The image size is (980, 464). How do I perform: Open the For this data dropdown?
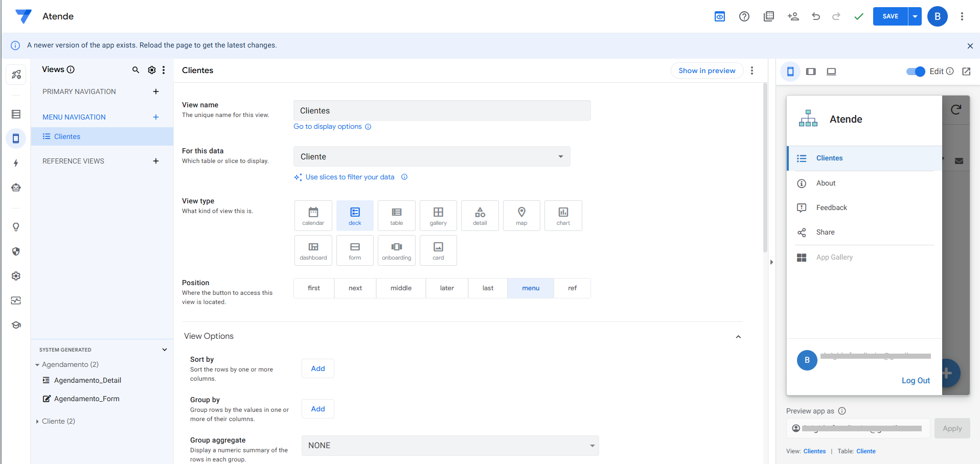click(431, 157)
